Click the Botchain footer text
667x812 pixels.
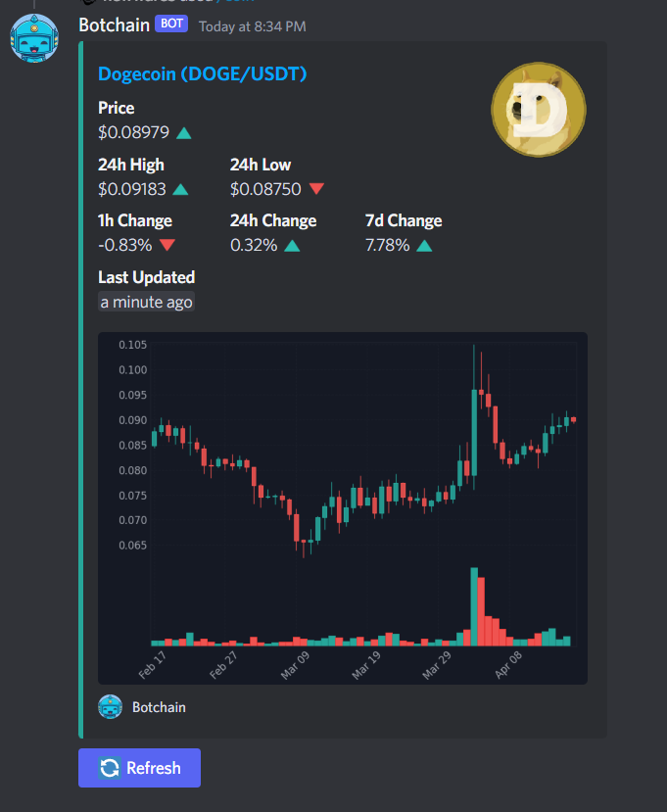point(159,706)
